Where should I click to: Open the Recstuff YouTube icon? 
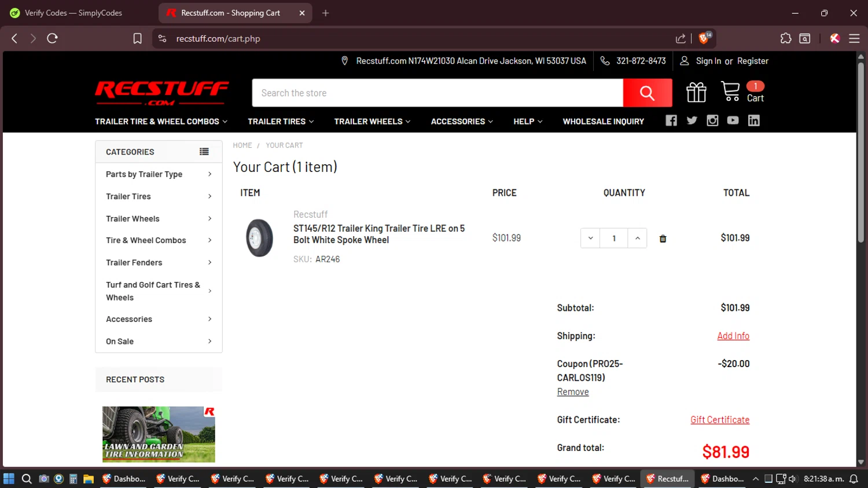[x=733, y=120]
